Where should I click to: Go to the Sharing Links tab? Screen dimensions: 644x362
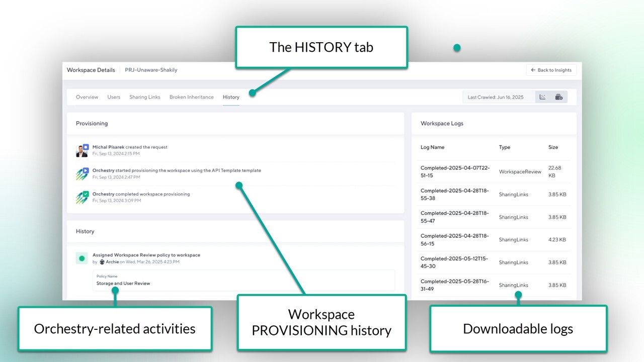(x=145, y=97)
